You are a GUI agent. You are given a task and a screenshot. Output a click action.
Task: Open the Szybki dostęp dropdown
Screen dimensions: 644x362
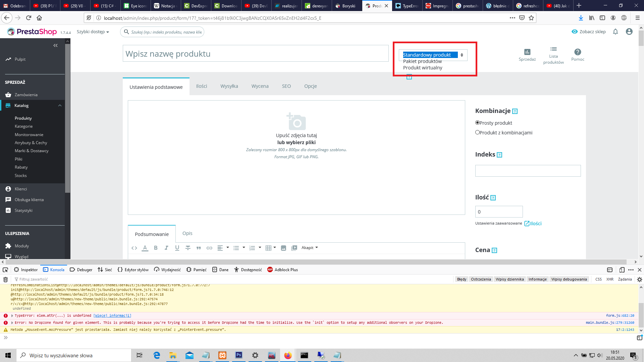[x=93, y=32]
